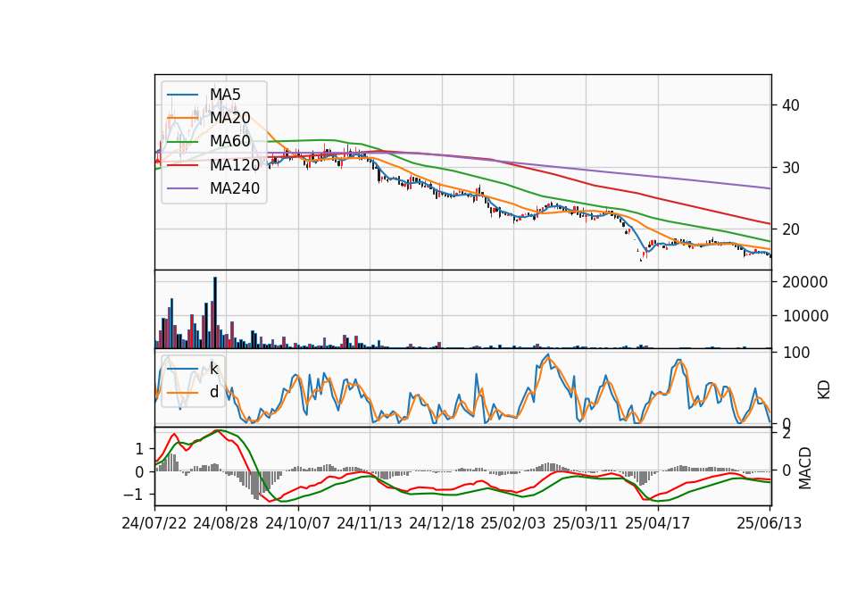Click the 100 tick on KD axis
This screenshot has width=857, height=616.
(x=795, y=353)
